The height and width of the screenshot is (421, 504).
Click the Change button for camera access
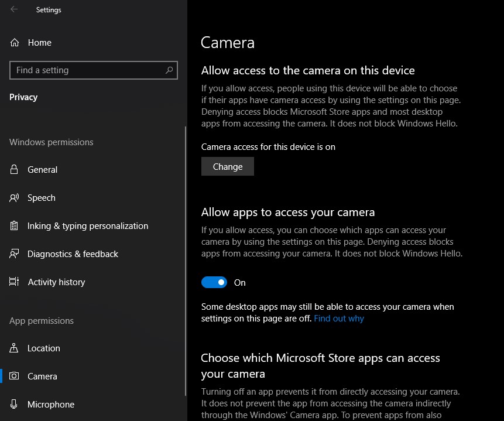[x=228, y=166]
